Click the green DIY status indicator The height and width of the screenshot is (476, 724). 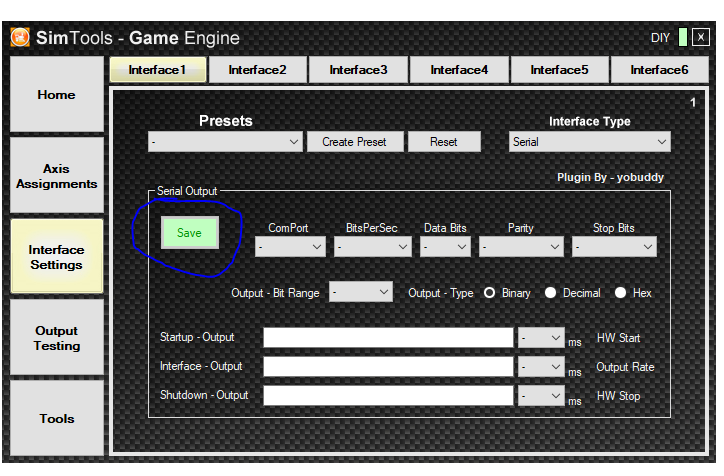[682, 38]
